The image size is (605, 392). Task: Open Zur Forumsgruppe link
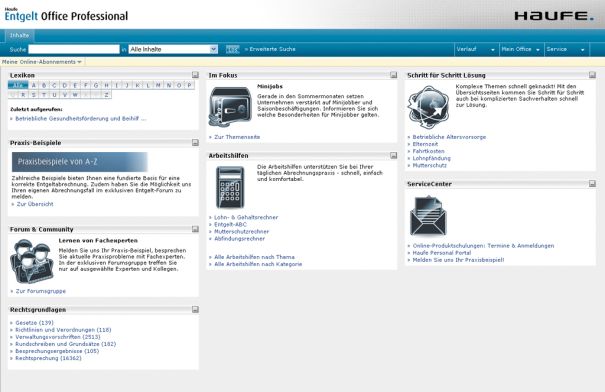41,291
